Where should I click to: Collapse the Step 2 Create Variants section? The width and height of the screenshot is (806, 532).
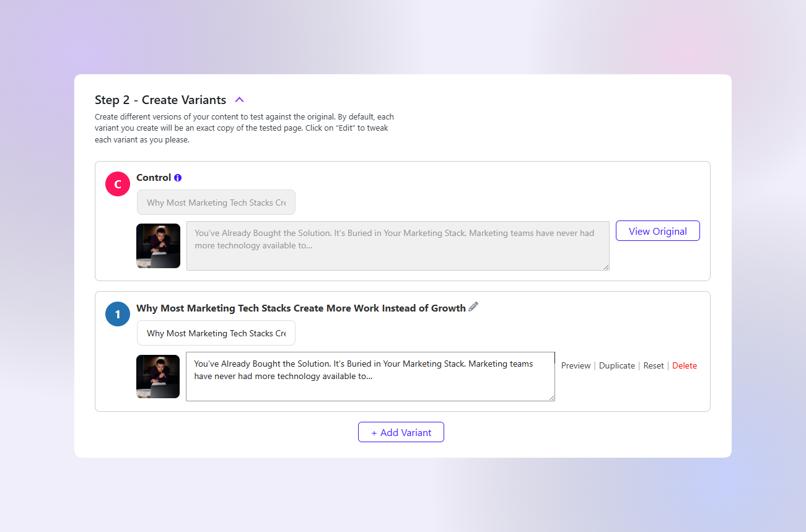(x=240, y=100)
